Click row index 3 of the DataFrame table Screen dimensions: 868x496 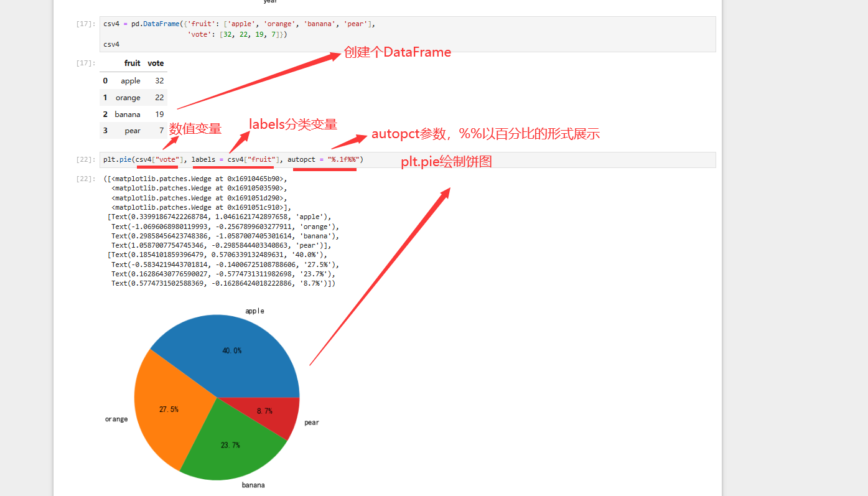[105, 131]
